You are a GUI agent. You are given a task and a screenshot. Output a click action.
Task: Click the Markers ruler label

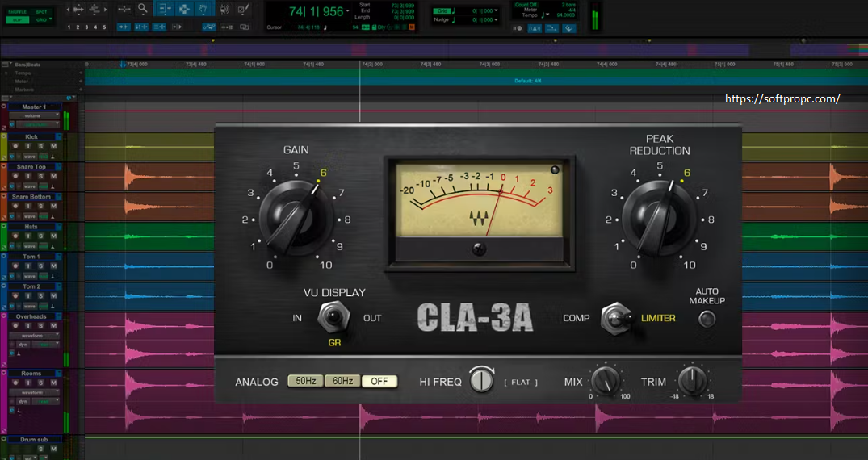coord(24,90)
